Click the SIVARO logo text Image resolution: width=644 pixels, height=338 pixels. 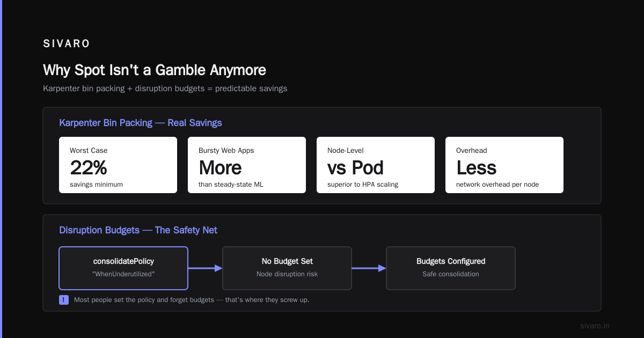[x=67, y=44]
